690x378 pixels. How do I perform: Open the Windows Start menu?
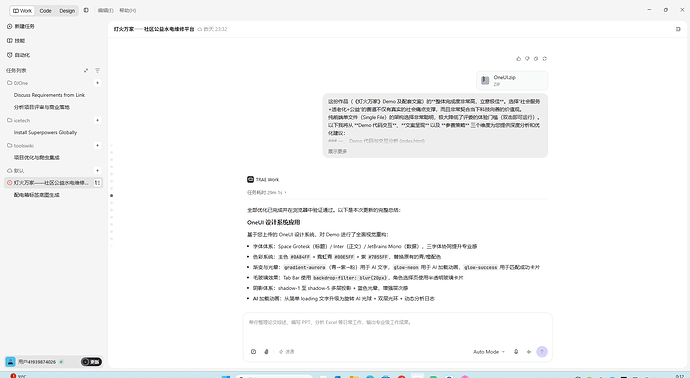coord(226,377)
